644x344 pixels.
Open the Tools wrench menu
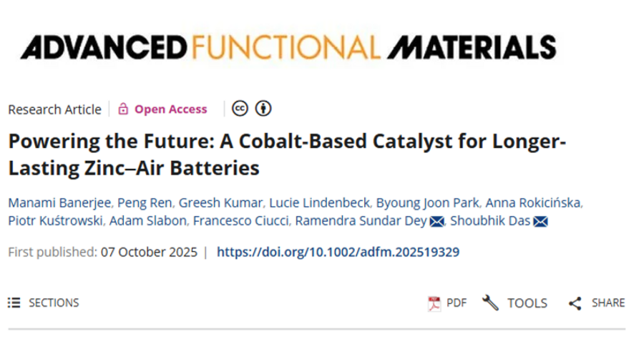pos(515,303)
